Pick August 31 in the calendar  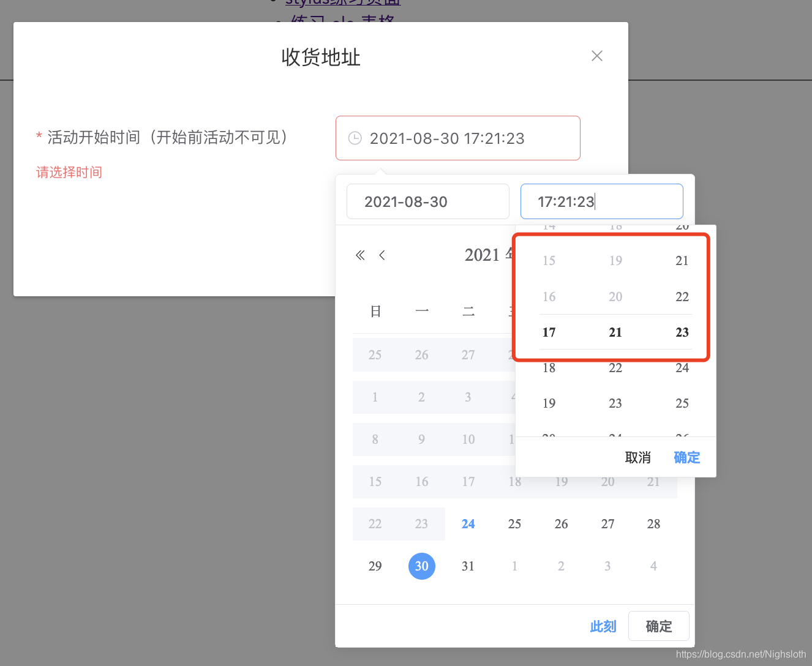[468, 566]
